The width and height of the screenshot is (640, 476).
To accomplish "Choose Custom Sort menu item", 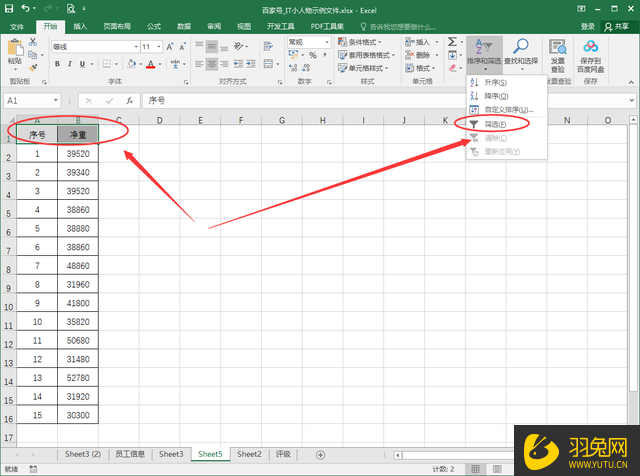I will (507, 109).
